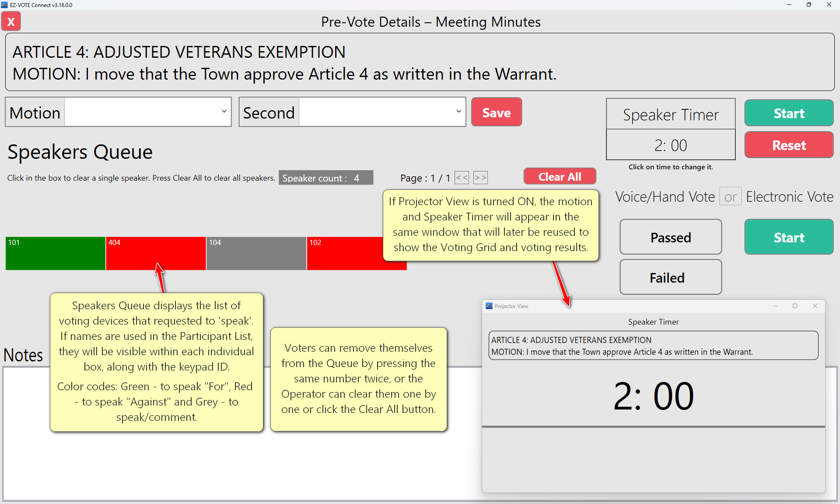This screenshot has height=504, width=840.
Task: Clear all speakers from the queue
Action: 559,177
